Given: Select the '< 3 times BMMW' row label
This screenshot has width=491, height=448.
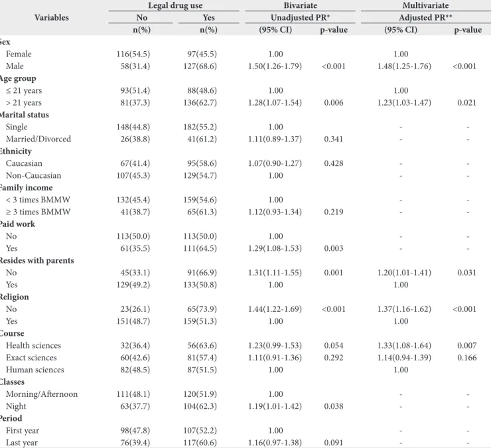Looking at the screenshot, I should click(x=38, y=200).
